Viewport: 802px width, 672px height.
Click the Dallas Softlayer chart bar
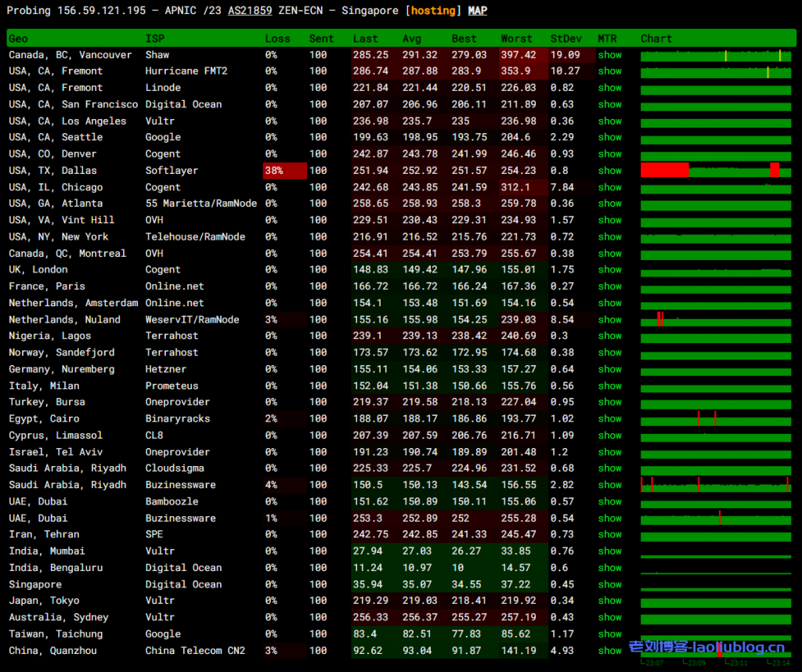pyautogui.click(x=715, y=170)
